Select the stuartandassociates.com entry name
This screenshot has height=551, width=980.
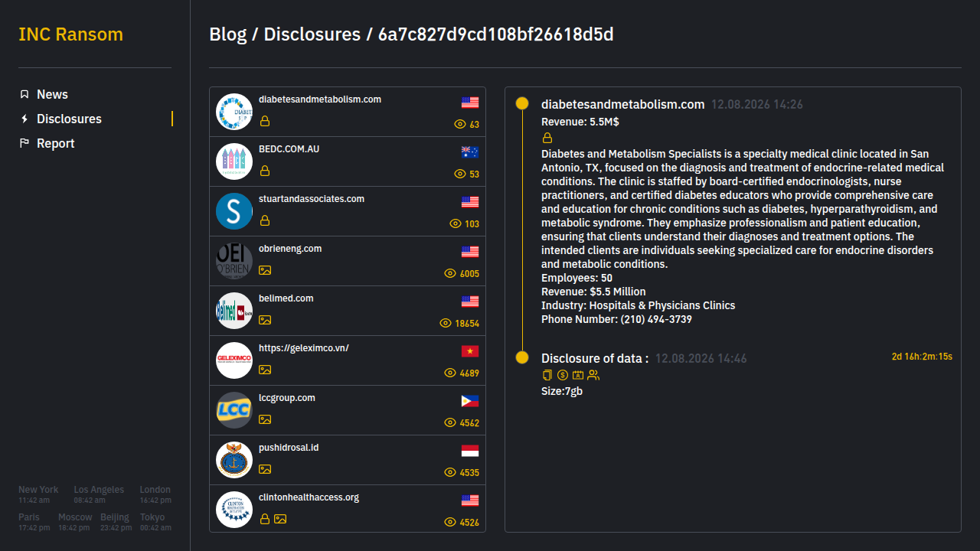312,199
